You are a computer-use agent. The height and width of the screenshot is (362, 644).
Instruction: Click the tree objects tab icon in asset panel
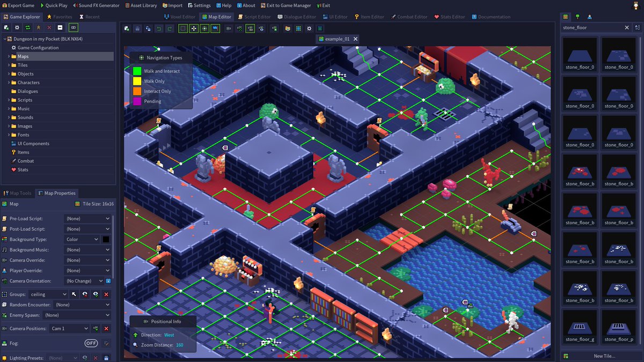click(x=578, y=17)
